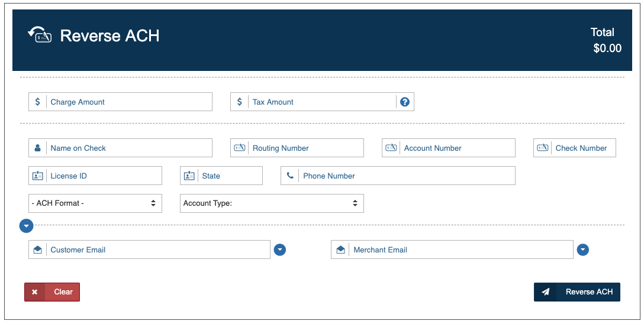Expand options arrow next to Customer Email
Viewport: 644px width, 324px height.
[280, 250]
